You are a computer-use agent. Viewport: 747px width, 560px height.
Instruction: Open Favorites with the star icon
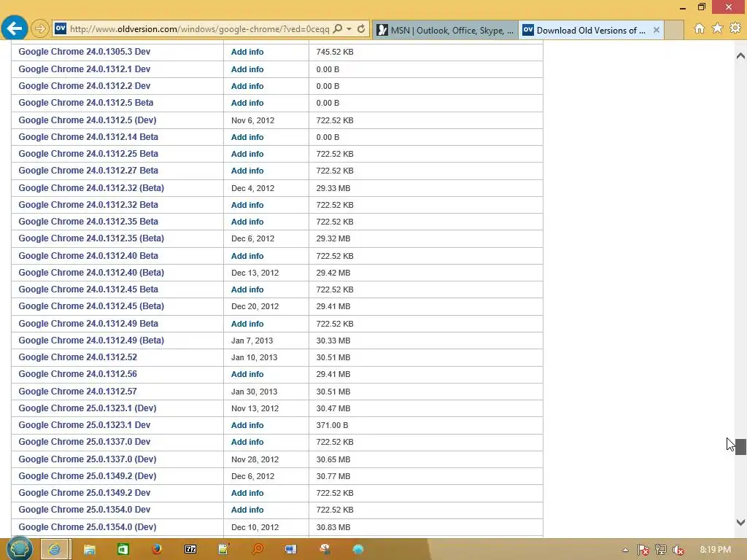(x=717, y=28)
